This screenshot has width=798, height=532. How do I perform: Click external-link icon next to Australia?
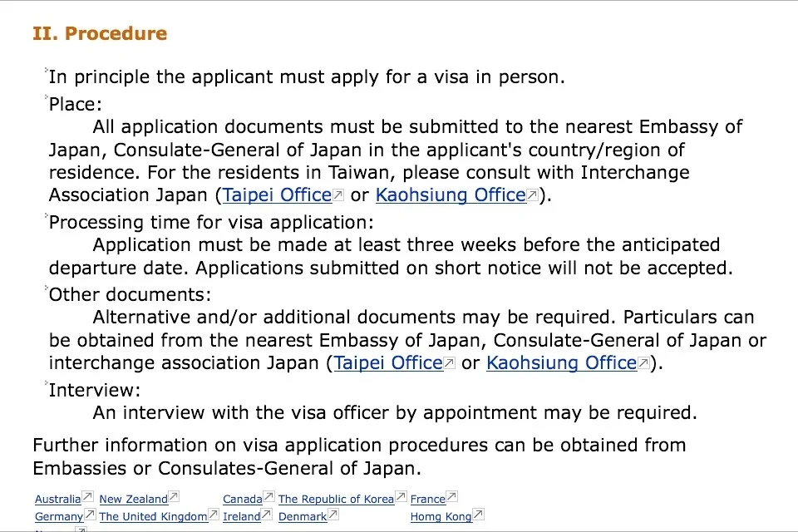click(x=87, y=496)
